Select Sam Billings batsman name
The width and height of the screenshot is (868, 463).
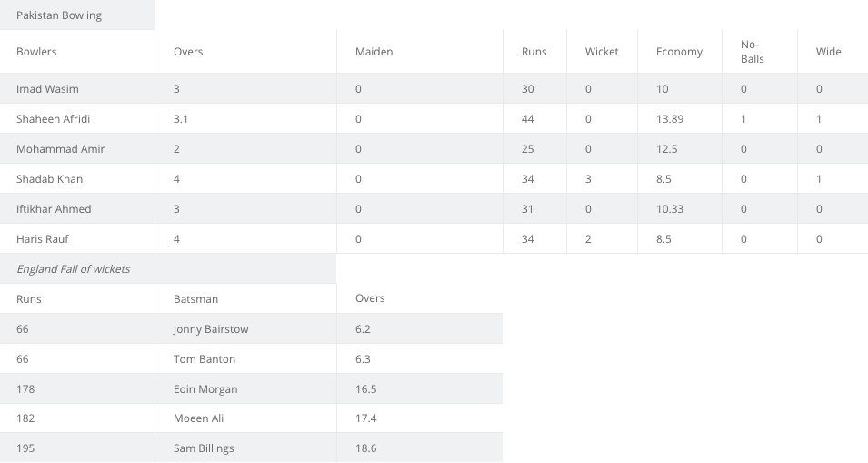pos(204,448)
